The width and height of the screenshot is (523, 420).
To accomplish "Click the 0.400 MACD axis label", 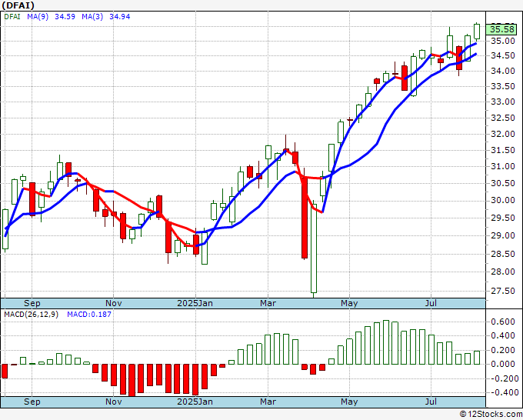I will pyautogui.click(x=503, y=336).
